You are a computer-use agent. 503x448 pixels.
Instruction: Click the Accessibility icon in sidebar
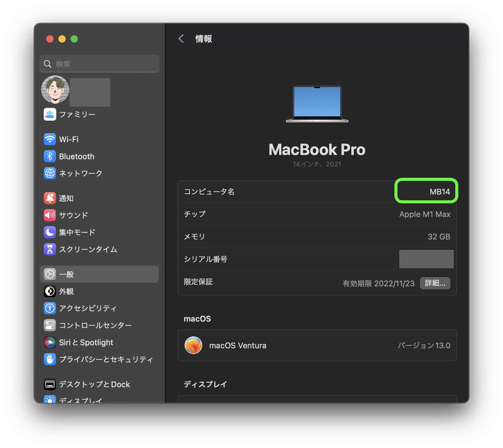(50, 308)
